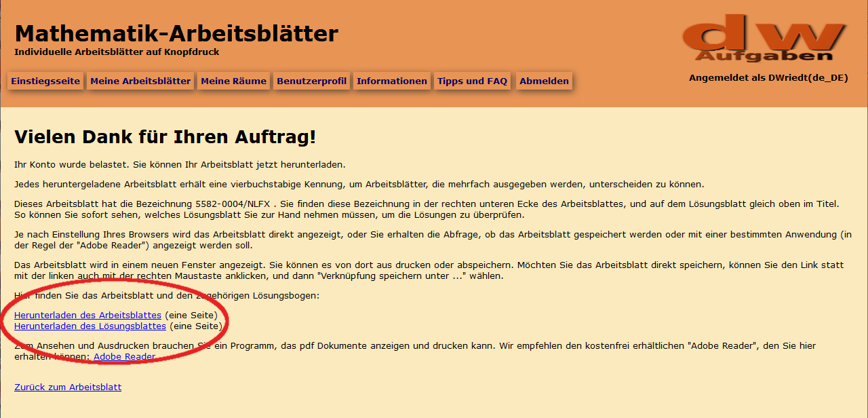The height and width of the screenshot is (418, 868).
Task: Click Herunterladen des Lösungsblattes link
Action: 90,326
